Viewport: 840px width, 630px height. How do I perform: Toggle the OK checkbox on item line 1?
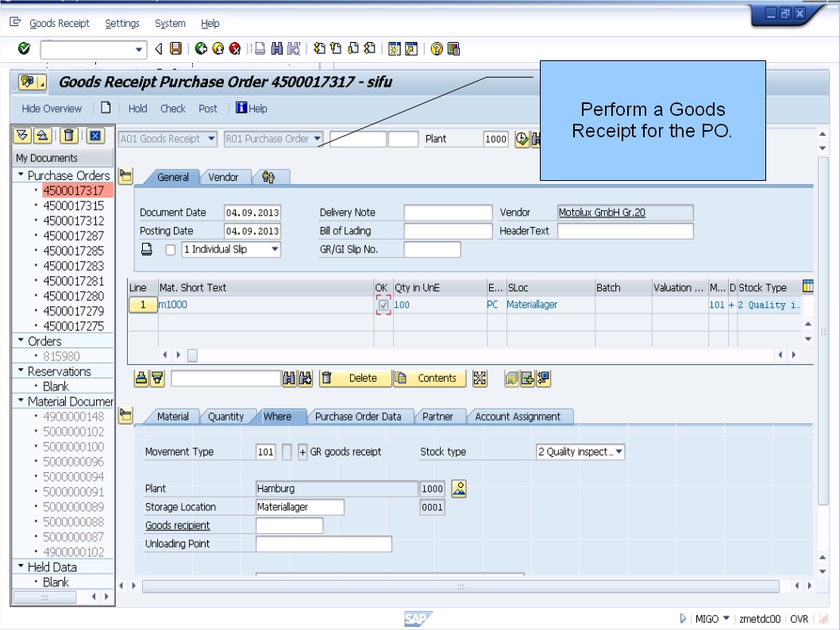pyautogui.click(x=382, y=305)
